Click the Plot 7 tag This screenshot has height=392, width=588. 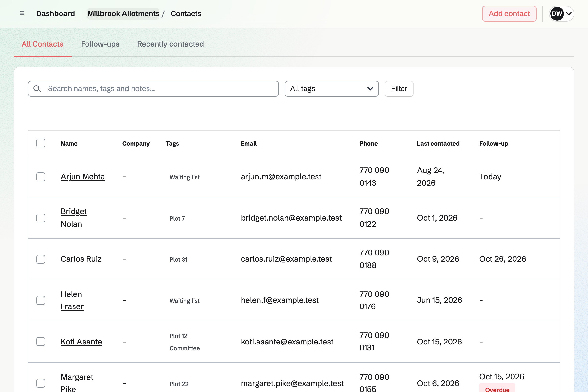[177, 218]
